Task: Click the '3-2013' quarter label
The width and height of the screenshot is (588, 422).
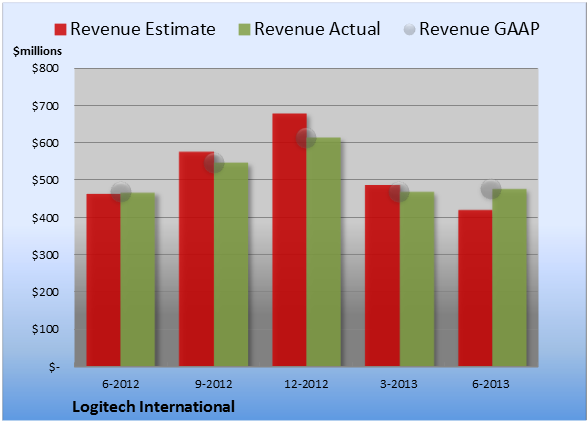Action: click(x=399, y=384)
